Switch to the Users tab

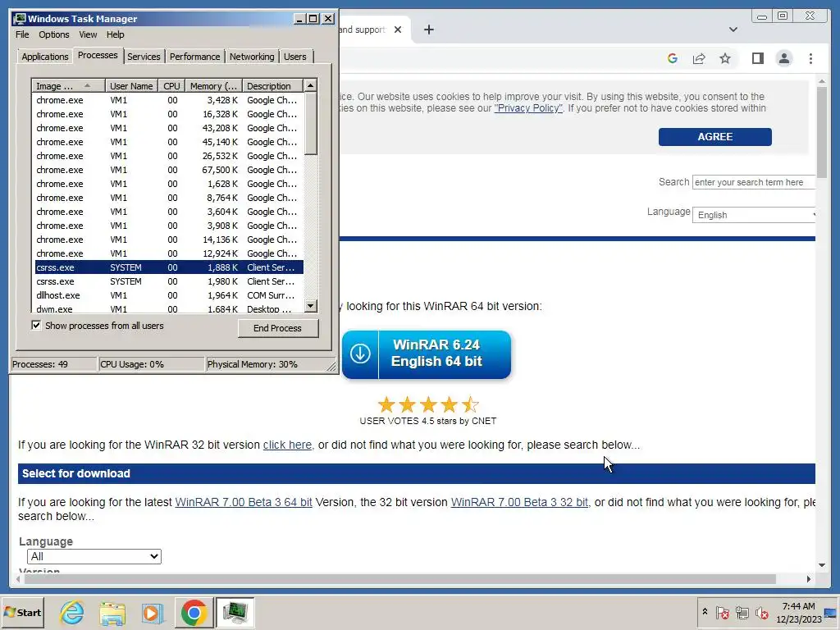pyautogui.click(x=295, y=57)
